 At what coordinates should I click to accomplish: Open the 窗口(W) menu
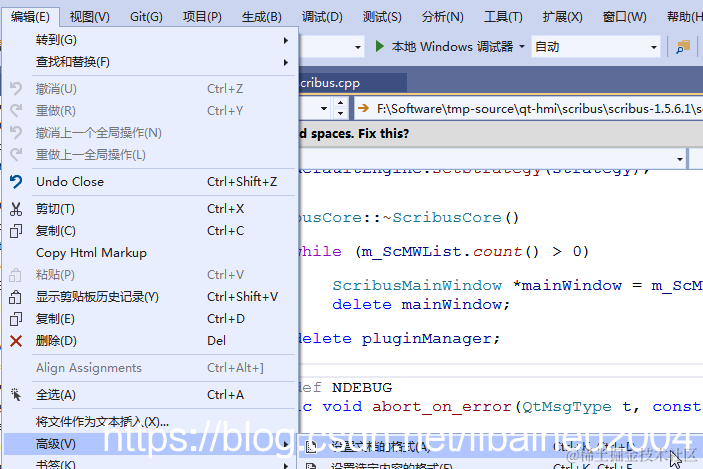(x=625, y=17)
